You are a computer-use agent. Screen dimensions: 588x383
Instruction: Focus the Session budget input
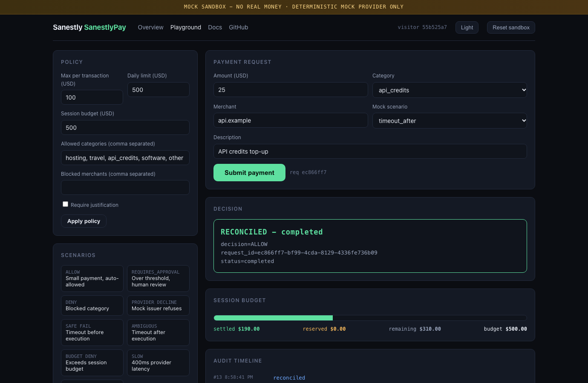point(125,128)
